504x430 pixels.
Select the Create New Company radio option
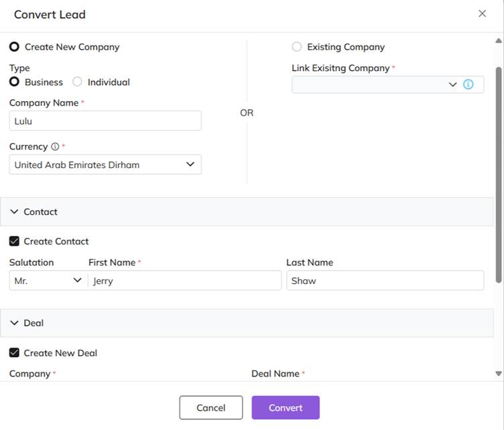tap(14, 47)
